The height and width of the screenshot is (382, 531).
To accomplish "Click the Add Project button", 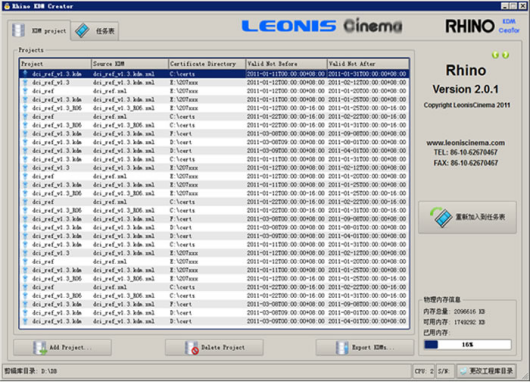I will pyautogui.click(x=63, y=347).
